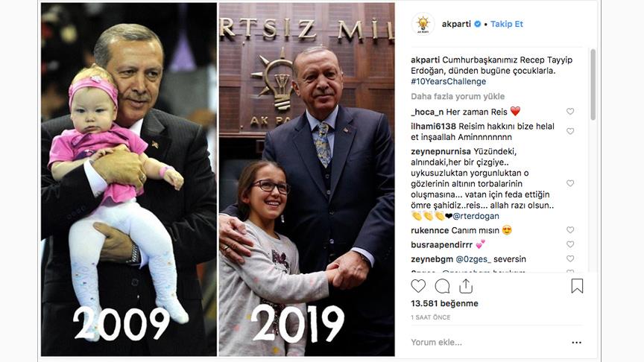Like rukennce's comment heart
644x362 pixels.
[x=570, y=230]
